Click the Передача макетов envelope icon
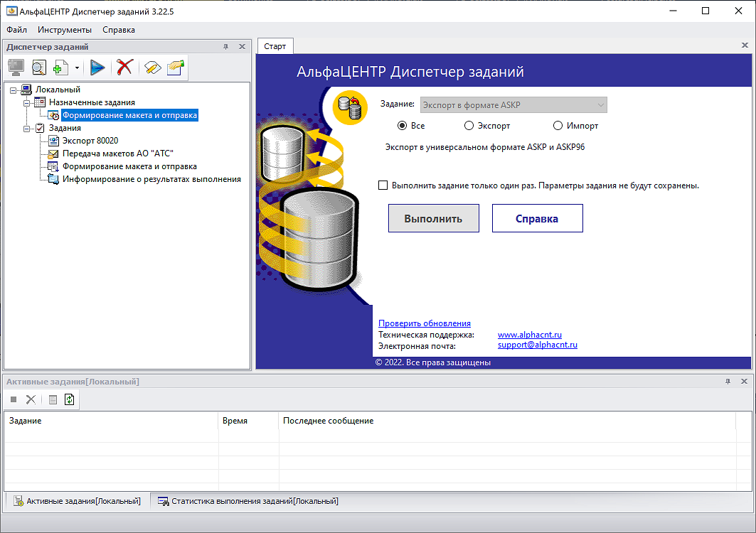 pyautogui.click(x=53, y=154)
